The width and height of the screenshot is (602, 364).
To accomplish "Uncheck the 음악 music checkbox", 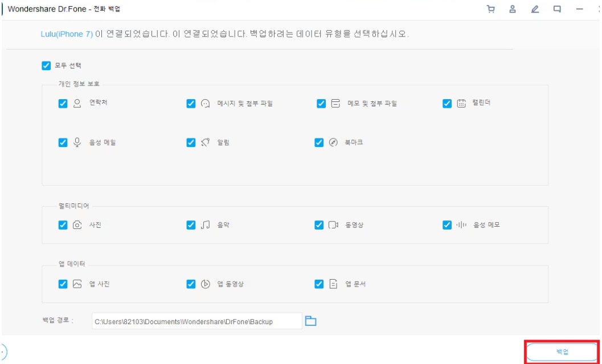I will tap(191, 225).
